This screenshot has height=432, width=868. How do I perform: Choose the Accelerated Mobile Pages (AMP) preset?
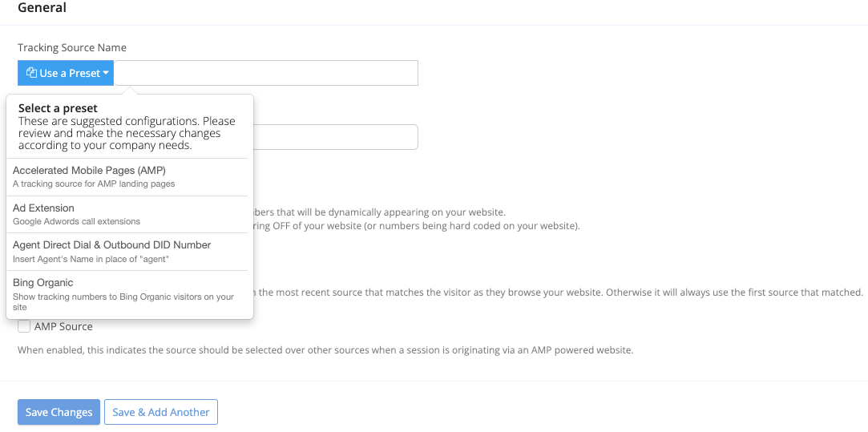pos(89,171)
